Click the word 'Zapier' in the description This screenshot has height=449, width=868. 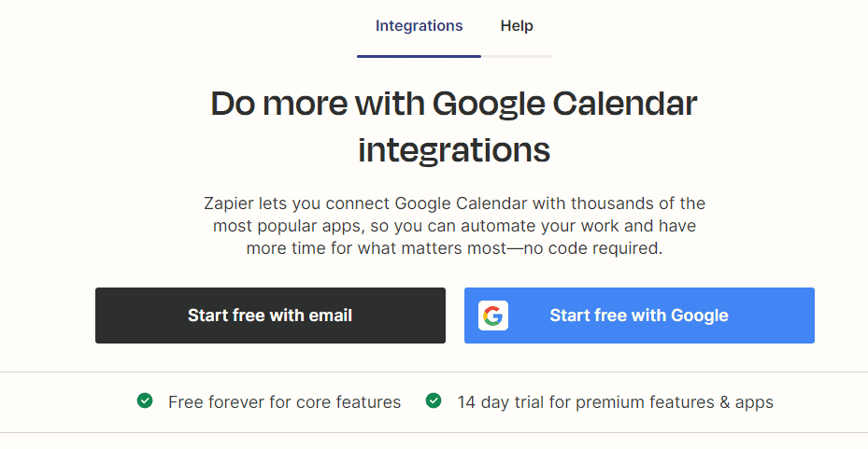(227, 203)
